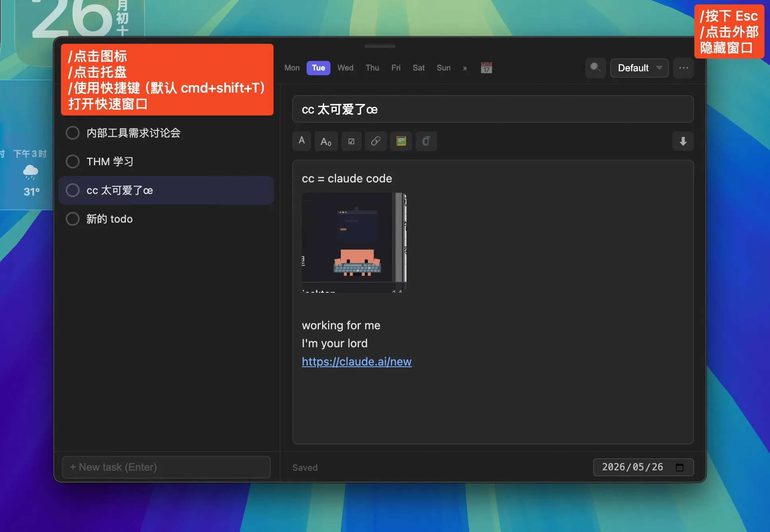Click the down arrow button in note toolbar
The width and height of the screenshot is (770, 532).
click(x=683, y=141)
